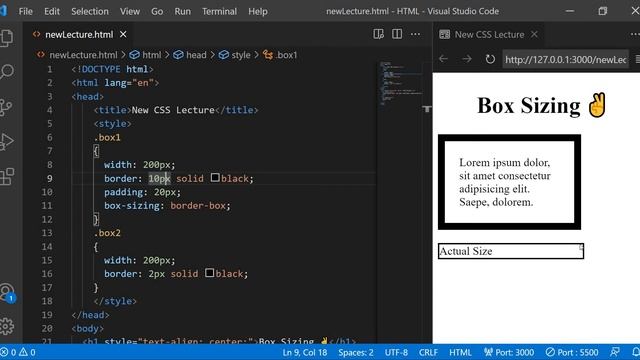Open the File menu
The width and height of the screenshot is (640, 360).
(25, 11)
